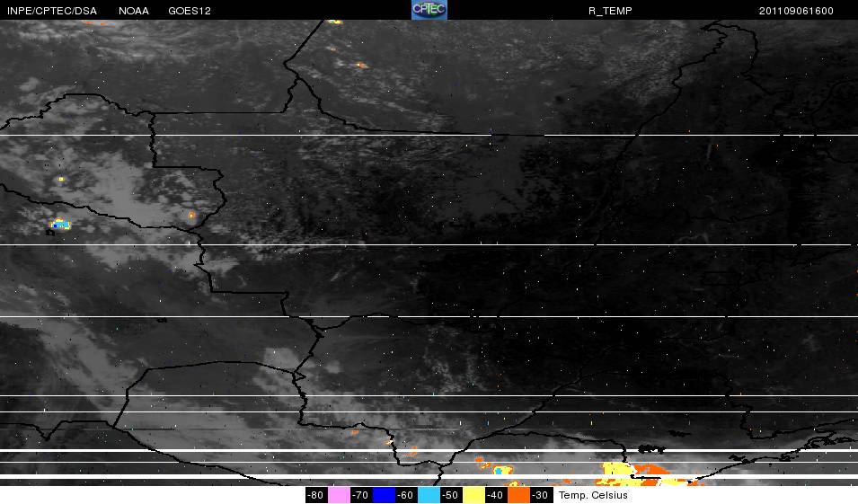Select the cyan legend color swatch
The height and width of the screenshot is (504, 858).
(429, 495)
